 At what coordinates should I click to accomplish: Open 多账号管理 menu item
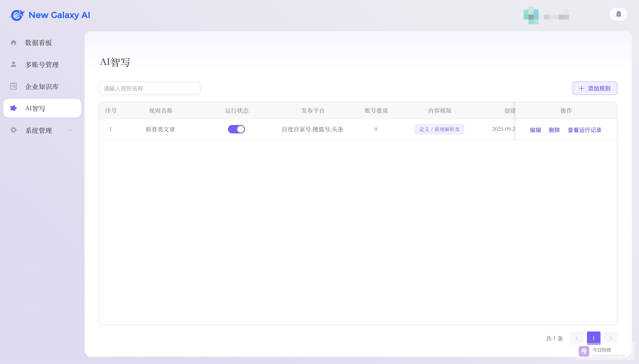tap(42, 65)
